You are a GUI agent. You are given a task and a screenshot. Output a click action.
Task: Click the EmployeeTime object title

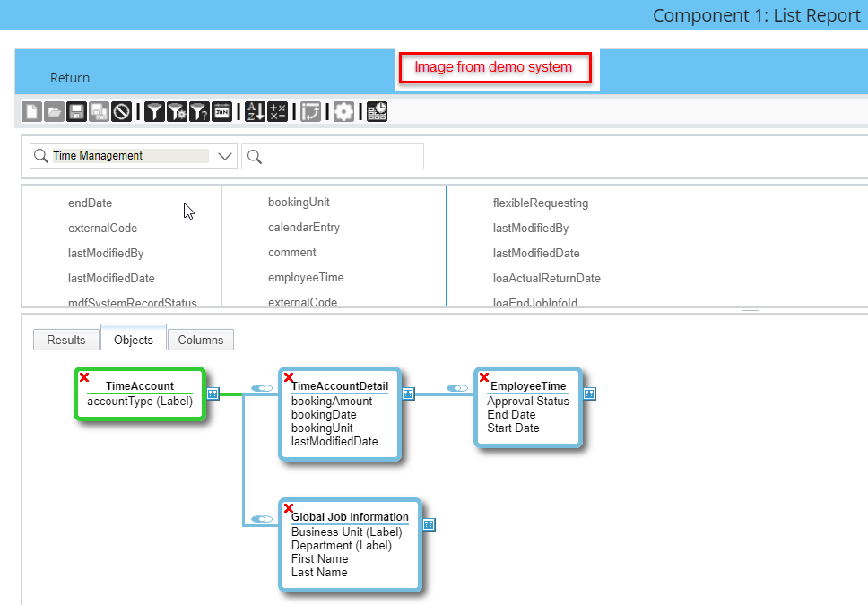(x=528, y=385)
